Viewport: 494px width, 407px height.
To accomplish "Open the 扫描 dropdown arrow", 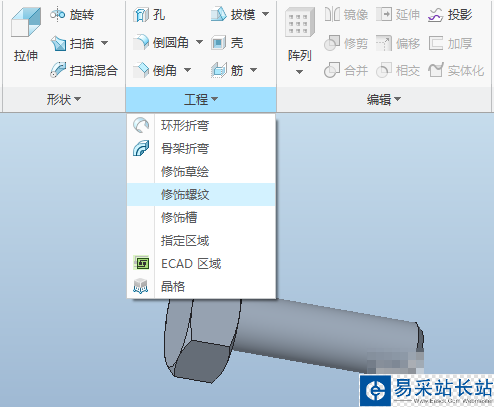I will pos(104,43).
